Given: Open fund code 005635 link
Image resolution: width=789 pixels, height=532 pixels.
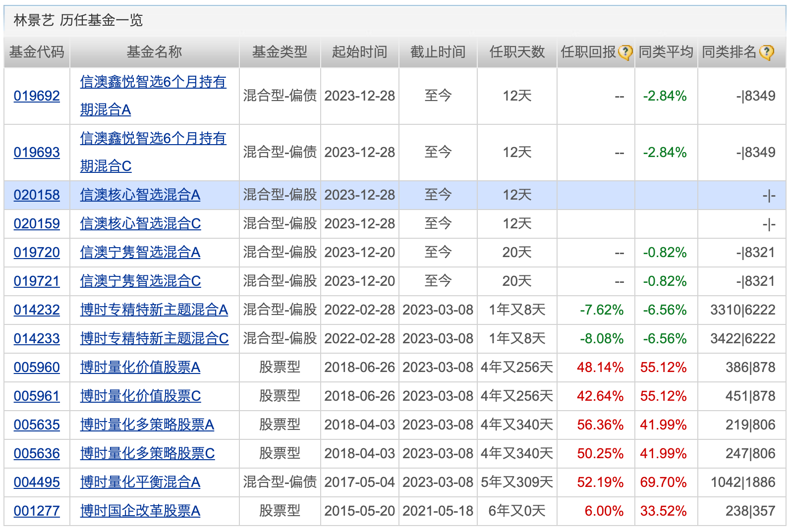Looking at the screenshot, I should coord(37,425).
